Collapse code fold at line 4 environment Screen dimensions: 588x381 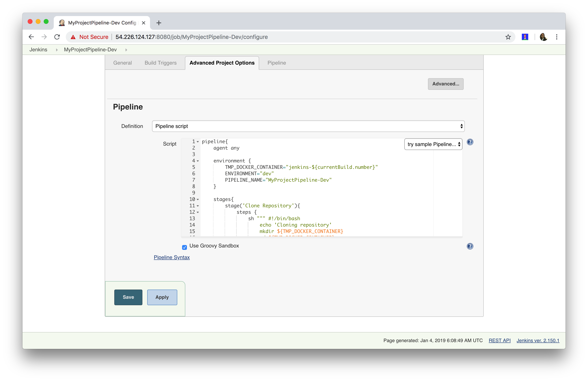pos(198,161)
